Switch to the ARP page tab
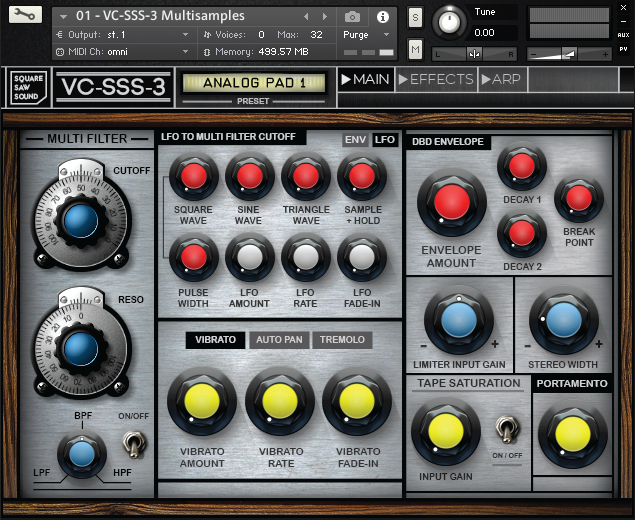 tap(502, 79)
